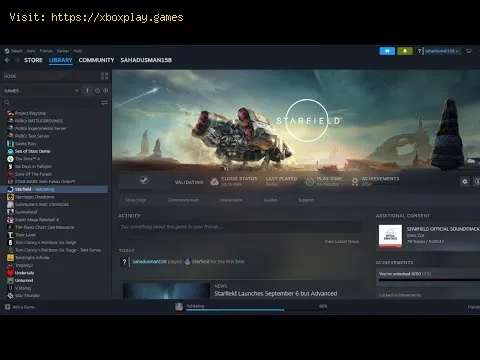Select Undertale in the games list

click(x=24, y=273)
